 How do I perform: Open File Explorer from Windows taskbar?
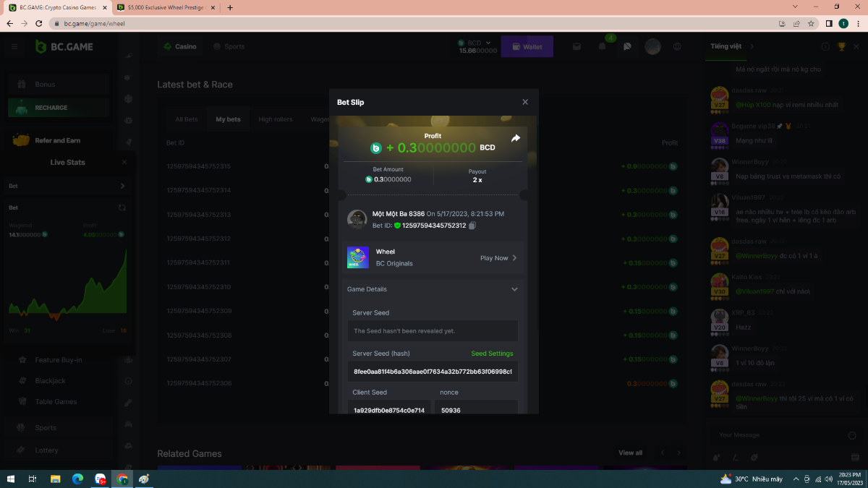(x=55, y=479)
